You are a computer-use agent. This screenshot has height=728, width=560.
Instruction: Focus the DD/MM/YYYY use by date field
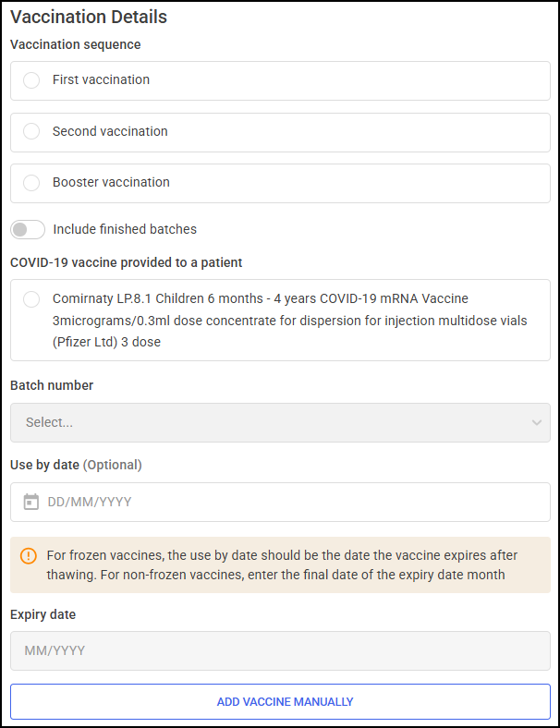281,502
